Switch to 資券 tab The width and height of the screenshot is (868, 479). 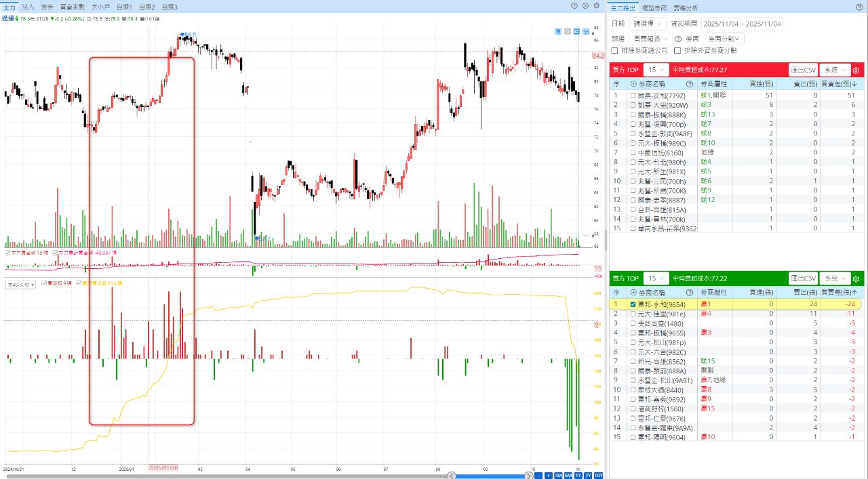click(47, 6)
